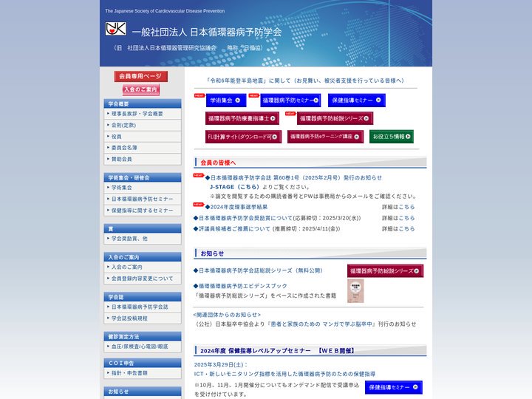Click ICT・新しいモニタリング指標 seminar text
532x399 pixels.
point(284,374)
